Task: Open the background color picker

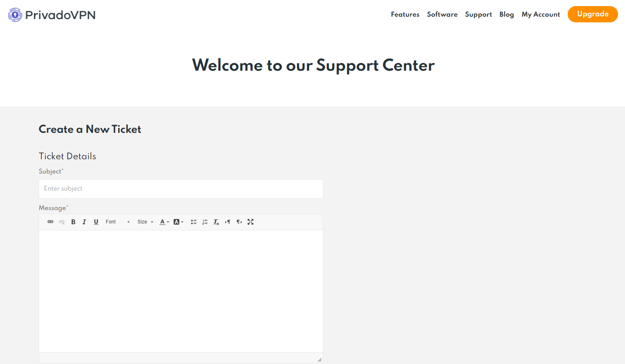Action: pyautogui.click(x=179, y=222)
